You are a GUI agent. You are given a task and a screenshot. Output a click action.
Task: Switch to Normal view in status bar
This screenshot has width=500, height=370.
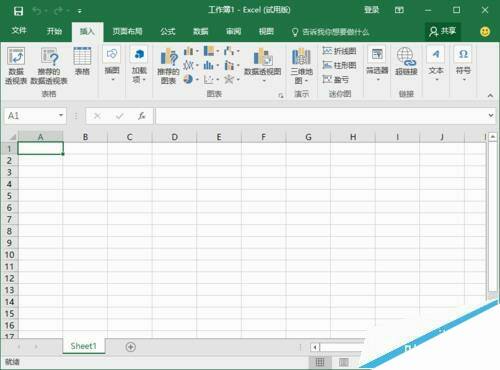coord(320,362)
